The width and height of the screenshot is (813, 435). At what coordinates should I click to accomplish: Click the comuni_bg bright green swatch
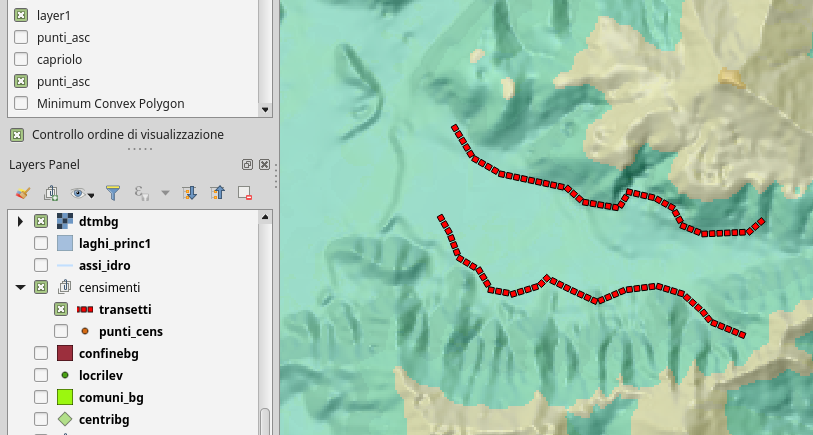click(65, 398)
